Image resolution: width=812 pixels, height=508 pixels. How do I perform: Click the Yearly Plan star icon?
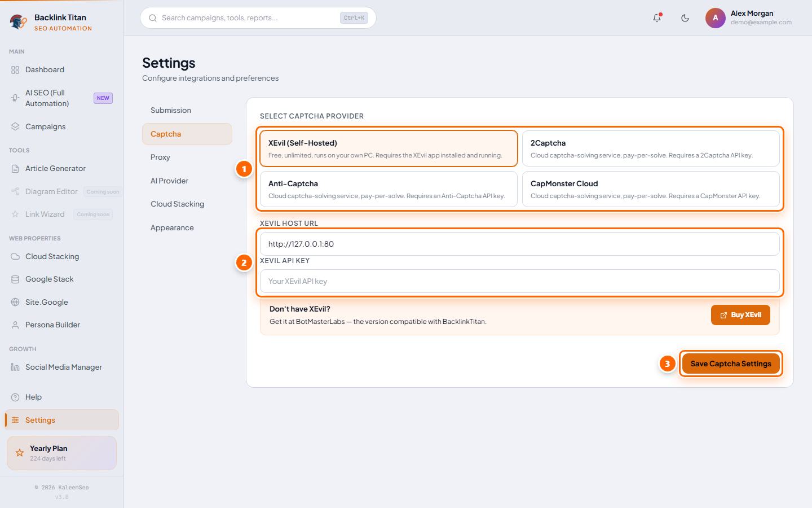20,453
